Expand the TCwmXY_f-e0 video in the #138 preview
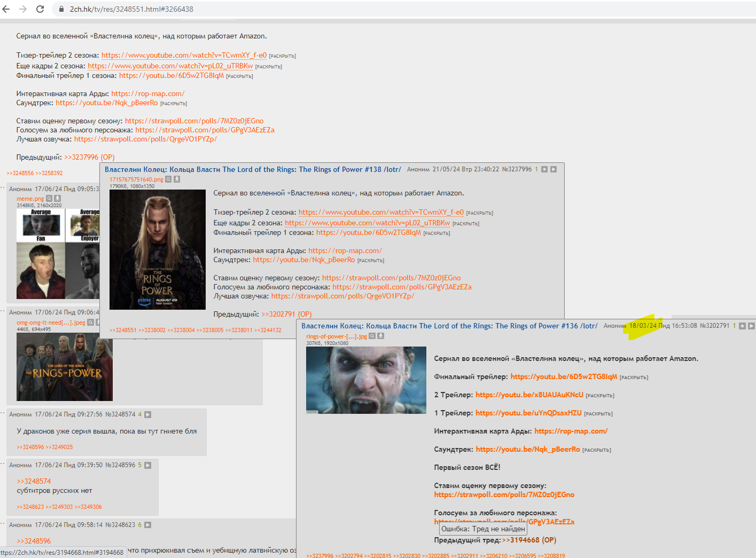The width and height of the screenshot is (756, 558). coord(480,213)
